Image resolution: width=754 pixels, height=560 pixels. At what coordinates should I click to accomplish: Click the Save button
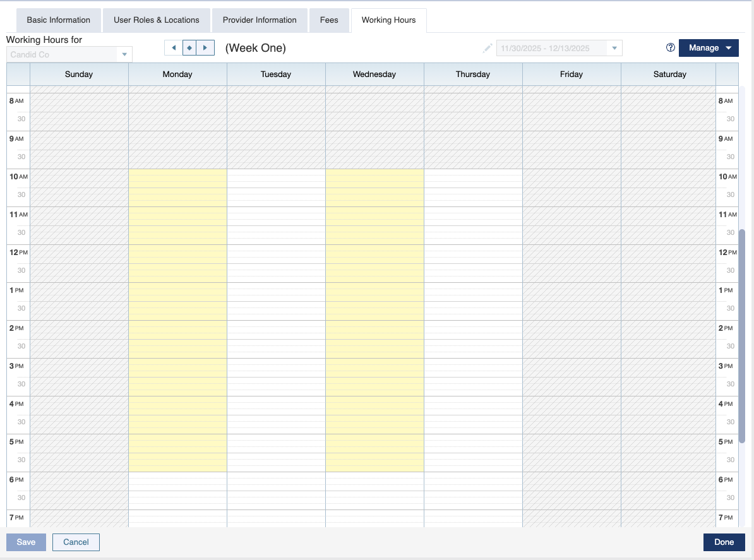coord(26,542)
